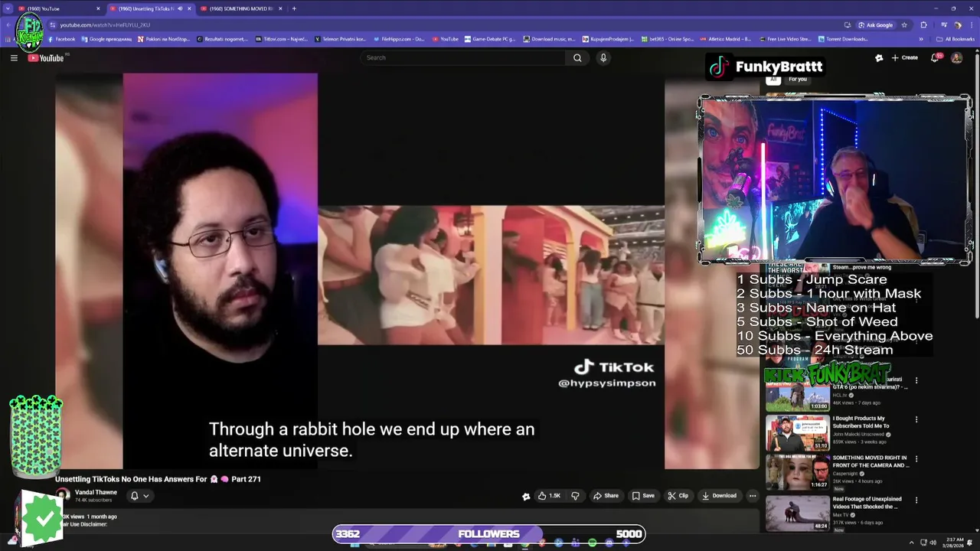
Task: Download the video with Download button
Action: pos(719,496)
